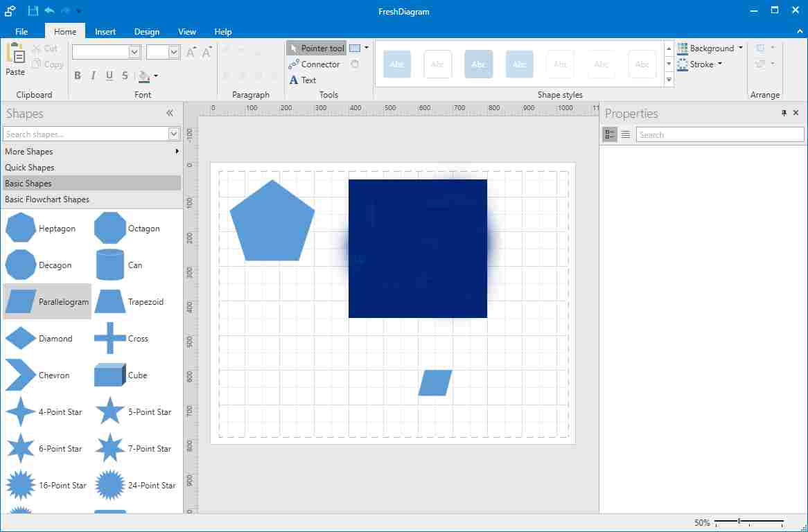Apply the third shape style thumbnail
This screenshot has width=808, height=532.
(478, 64)
